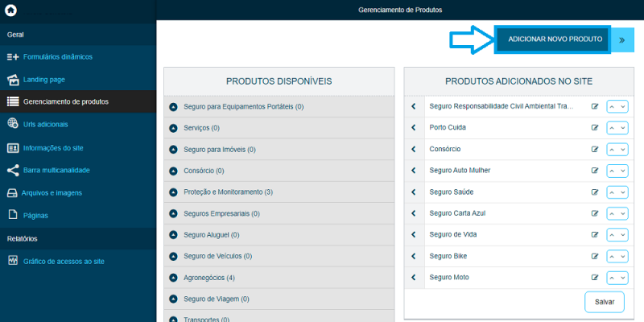644x322 pixels.
Task: Move Porto Cuida up in order
Action: (x=612, y=128)
